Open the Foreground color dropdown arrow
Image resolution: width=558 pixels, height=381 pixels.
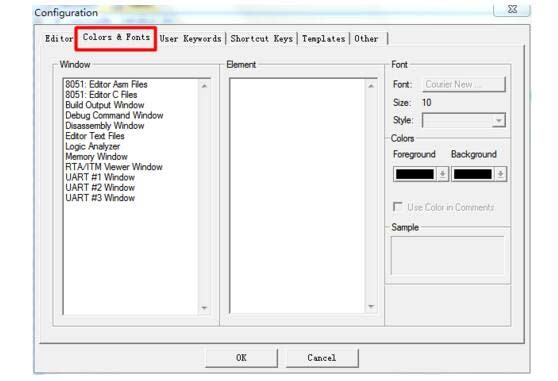442,174
